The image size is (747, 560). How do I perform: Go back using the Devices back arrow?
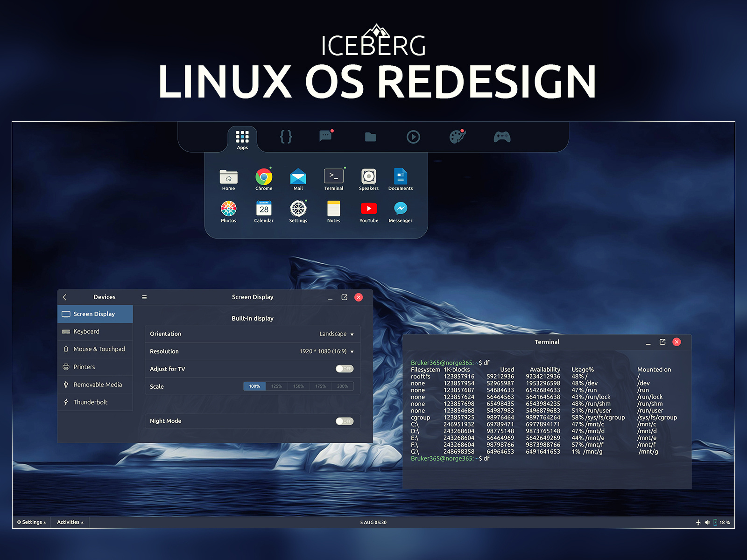[x=65, y=297]
